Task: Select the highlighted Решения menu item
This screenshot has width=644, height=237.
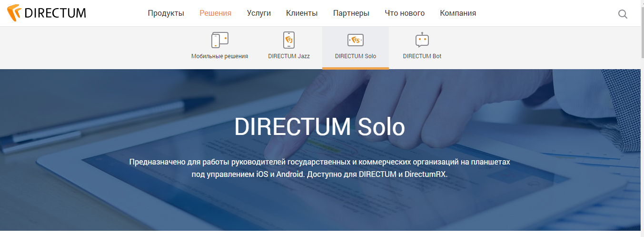Action: coord(215,13)
